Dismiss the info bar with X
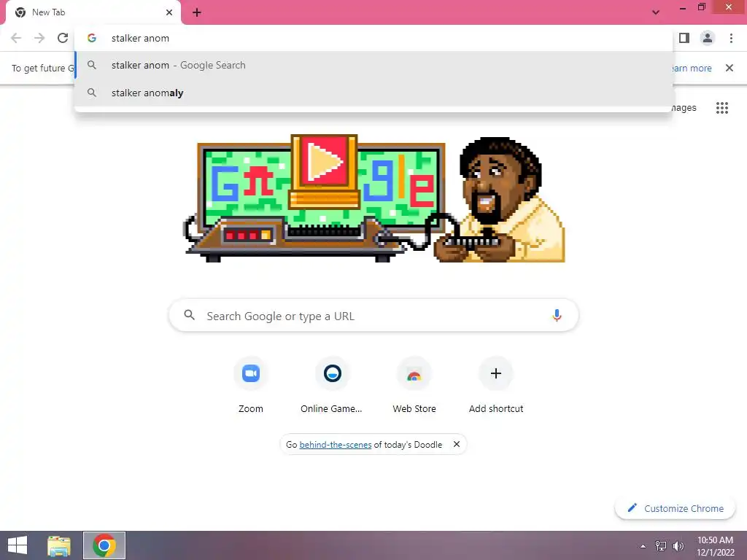Viewport: 747px width, 560px height. click(729, 68)
